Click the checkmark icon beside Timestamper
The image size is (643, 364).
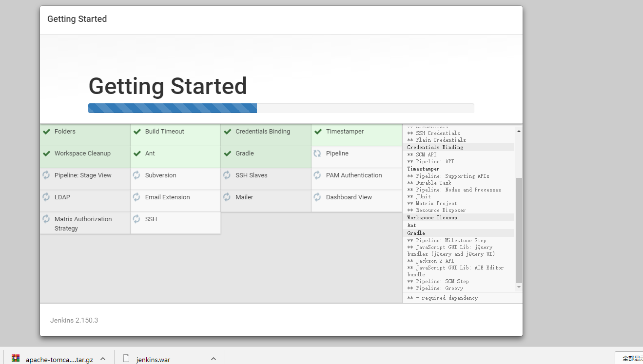pyautogui.click(x=318, y=132)
